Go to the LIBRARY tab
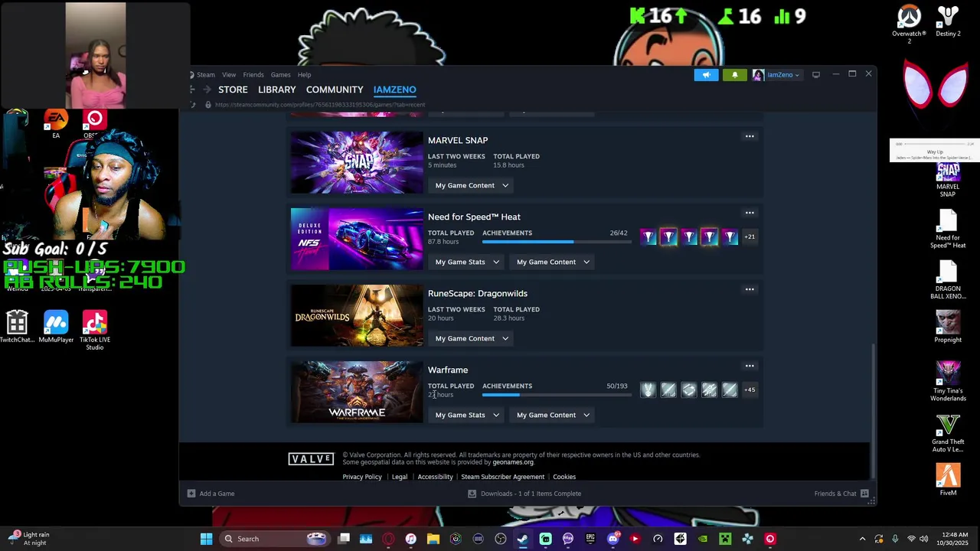 point(276,90)
